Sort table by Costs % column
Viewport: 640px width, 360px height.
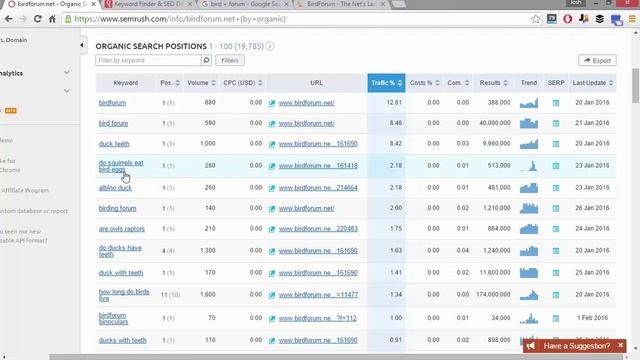pyautogui.click(x=424, y=83)
